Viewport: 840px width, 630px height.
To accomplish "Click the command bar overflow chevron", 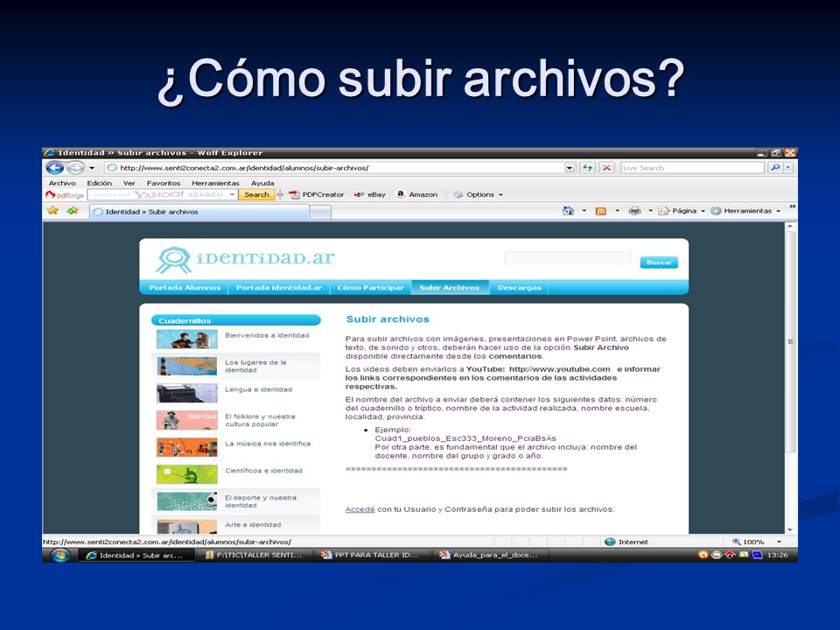I will pos(793,206).
